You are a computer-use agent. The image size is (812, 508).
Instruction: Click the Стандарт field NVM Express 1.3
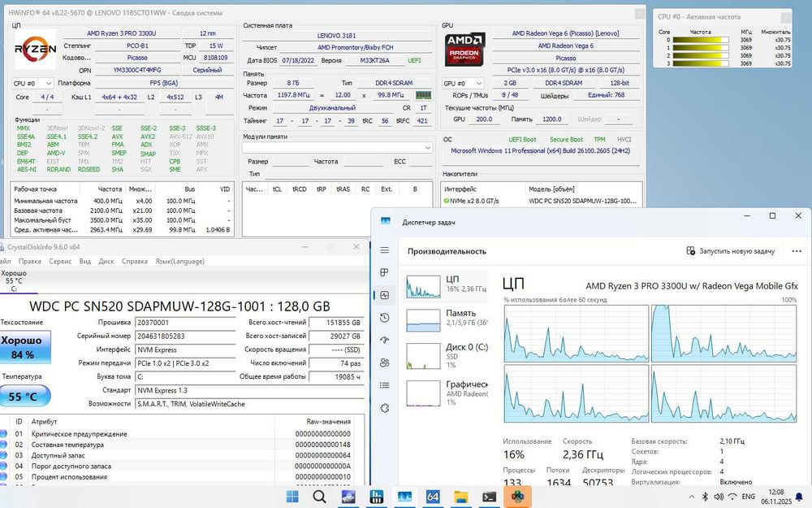click(249, 390)
